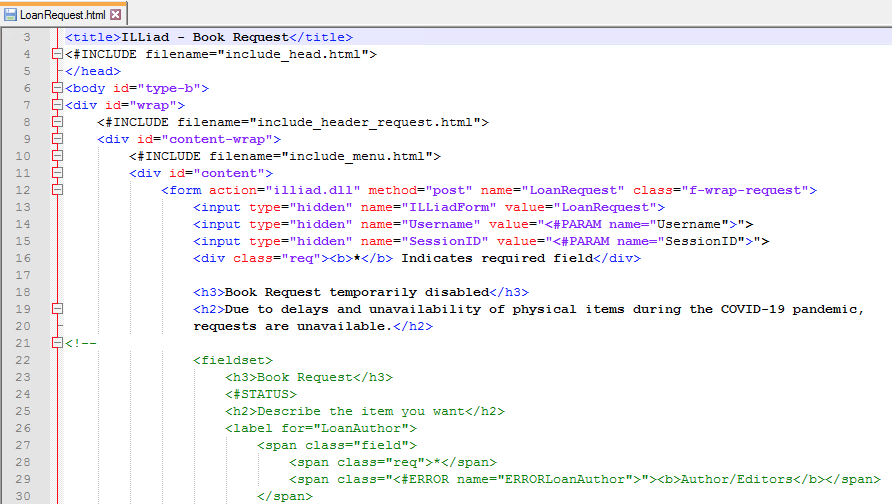Select the LoanRequest.html document tab

point(62,15)
